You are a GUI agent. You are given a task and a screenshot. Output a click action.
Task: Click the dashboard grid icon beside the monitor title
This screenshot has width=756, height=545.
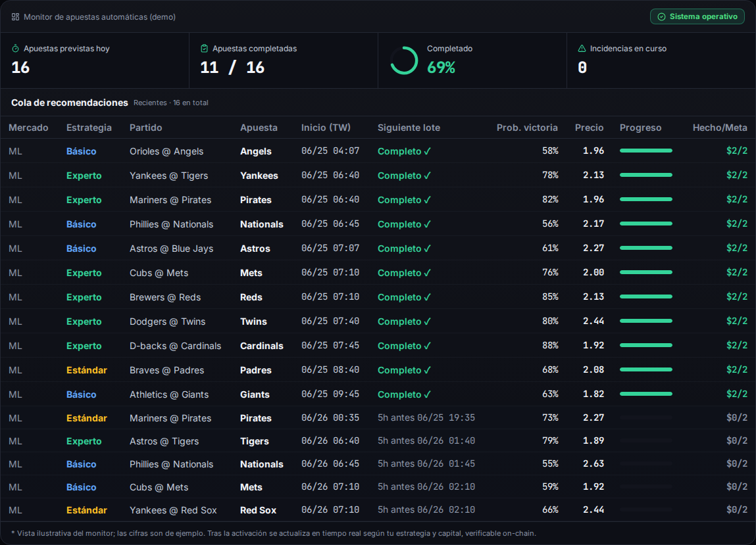(x=15, y=17)
